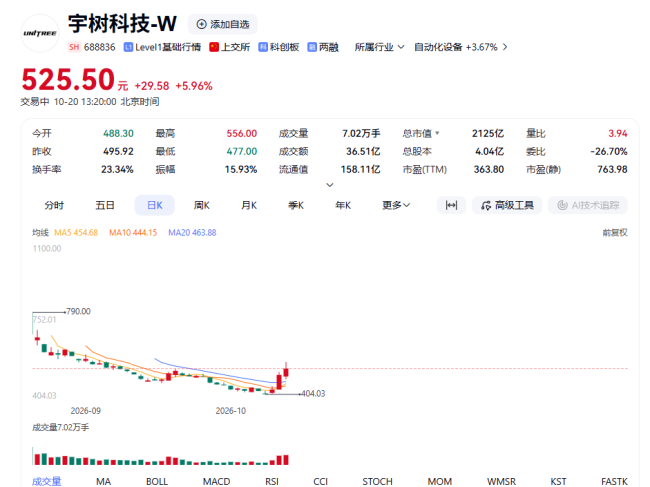Select the STOCH indicator tab
The image size is (650, 487).
tap(377, 482)
